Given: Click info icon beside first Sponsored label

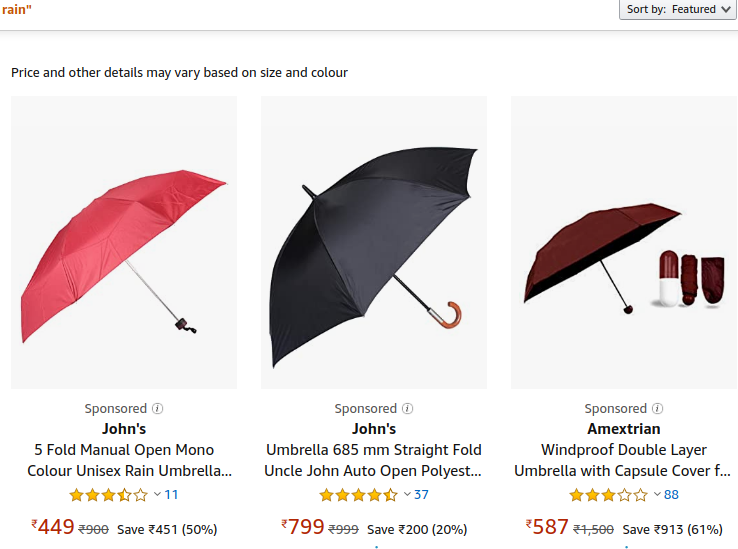Looking at the screenshot, I should click(x=158, y=409).
